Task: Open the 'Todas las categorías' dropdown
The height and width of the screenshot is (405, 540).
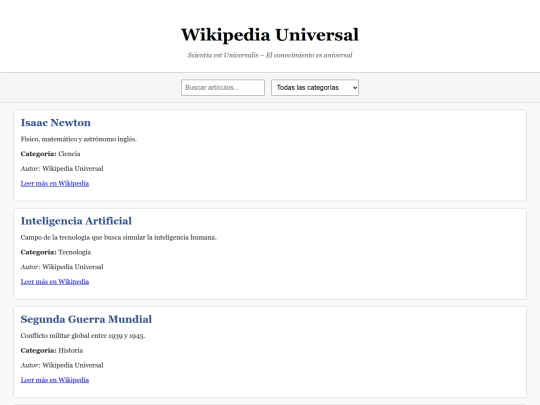Action: (315, 87)
